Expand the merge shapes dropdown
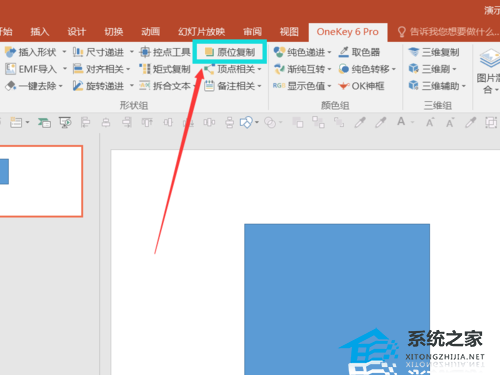Image resolution: width=500 pixels, height=375 pixels. coord(280,123)
